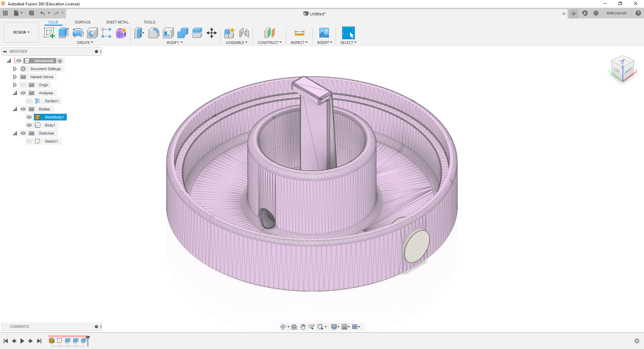
Task: Switch to the SURFACE tab
Action: click(x=83, y=22)
